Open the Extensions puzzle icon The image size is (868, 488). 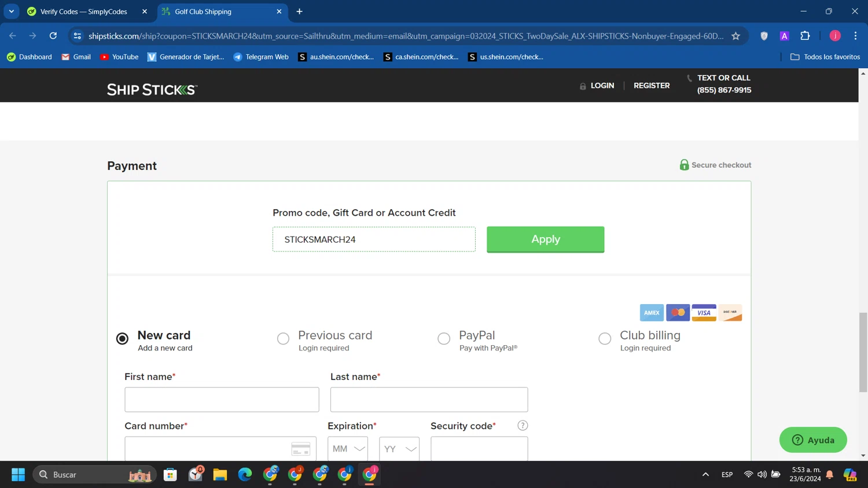pos(805,36)
